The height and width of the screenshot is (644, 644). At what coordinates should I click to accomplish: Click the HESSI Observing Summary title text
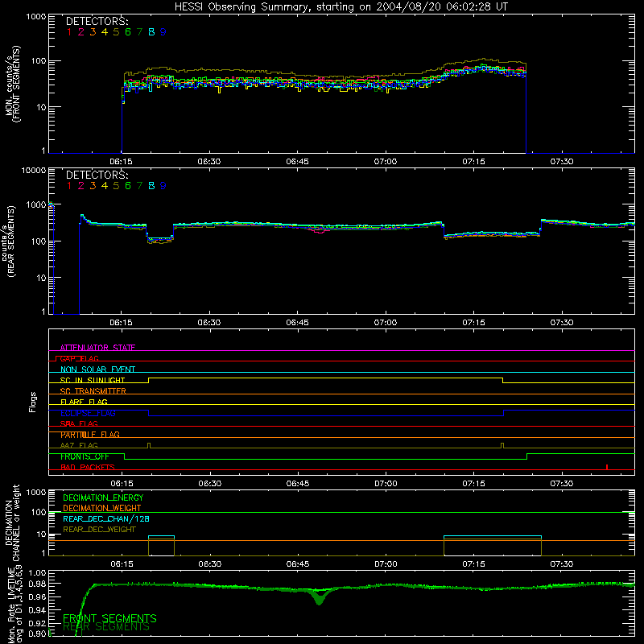coord(341,6)
